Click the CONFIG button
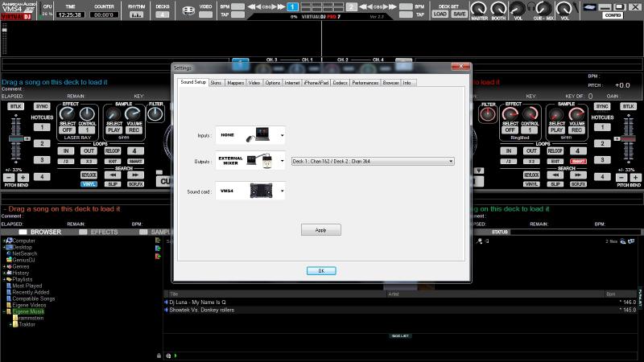 [x=613, y=15]
